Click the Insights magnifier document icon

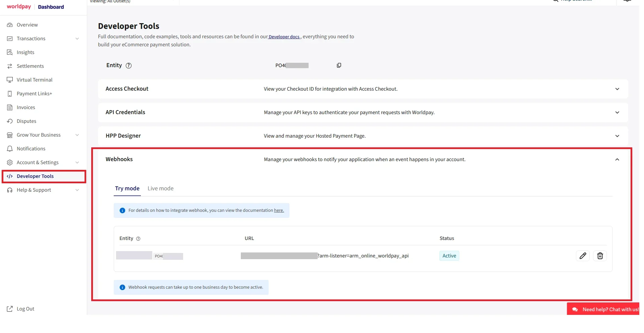[x=10, y=52]
